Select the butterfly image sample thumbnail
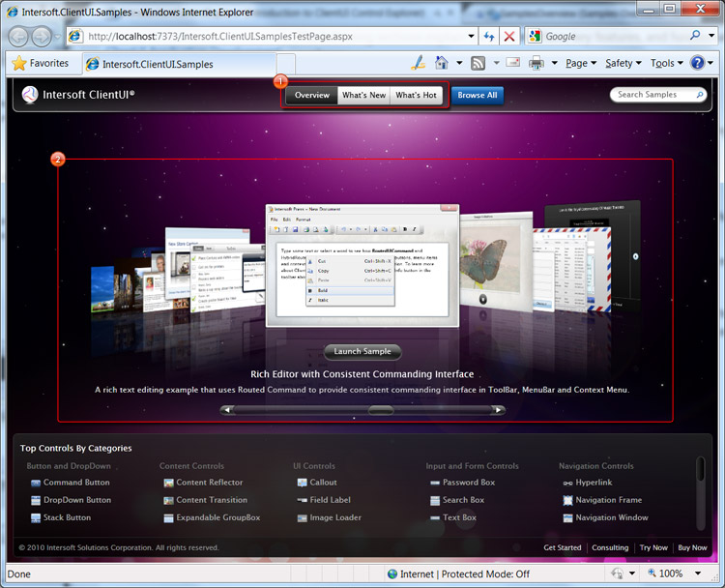 pos(496,264)
